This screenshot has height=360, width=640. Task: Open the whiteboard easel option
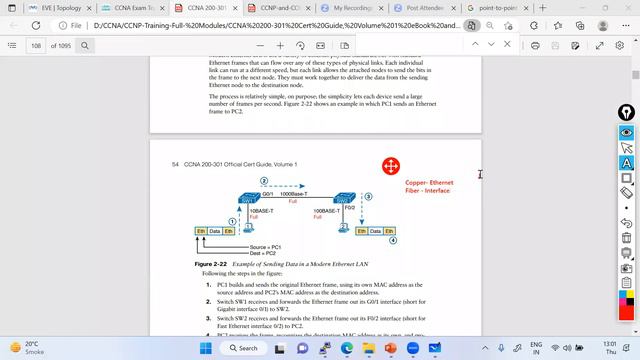point(626,253)
